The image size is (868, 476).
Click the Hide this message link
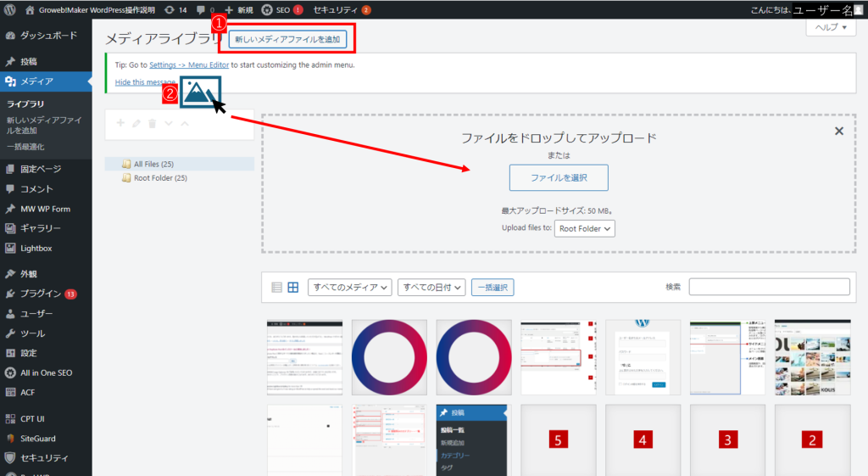click(x=145, y=82)
